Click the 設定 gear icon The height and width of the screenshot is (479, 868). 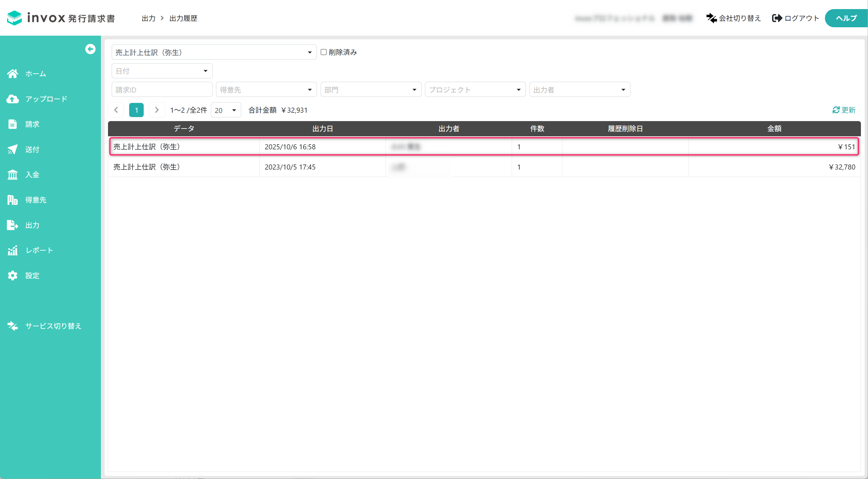pyautogui.click(x=13, y=275)
